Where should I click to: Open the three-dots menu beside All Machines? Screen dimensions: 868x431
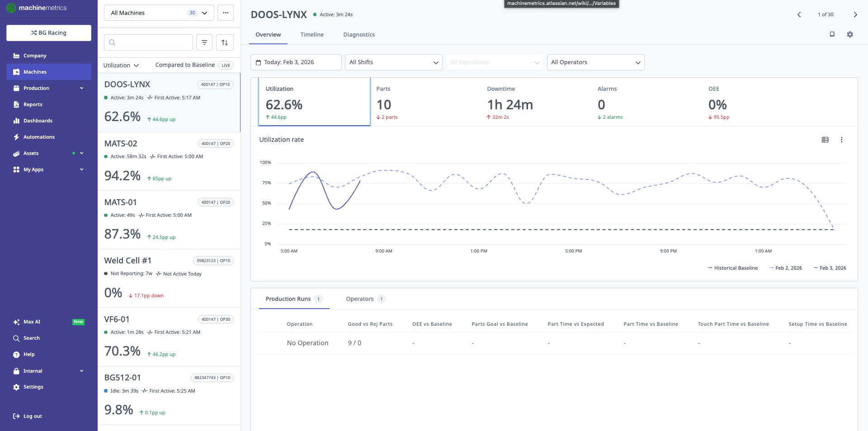coord(226,13)
